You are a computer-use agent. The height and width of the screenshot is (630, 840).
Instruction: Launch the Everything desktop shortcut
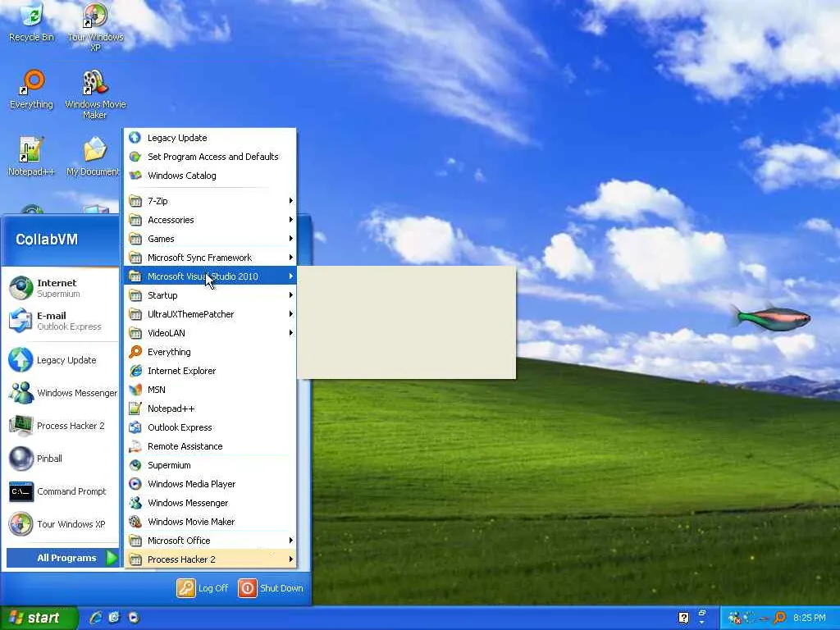pos(31,89)
